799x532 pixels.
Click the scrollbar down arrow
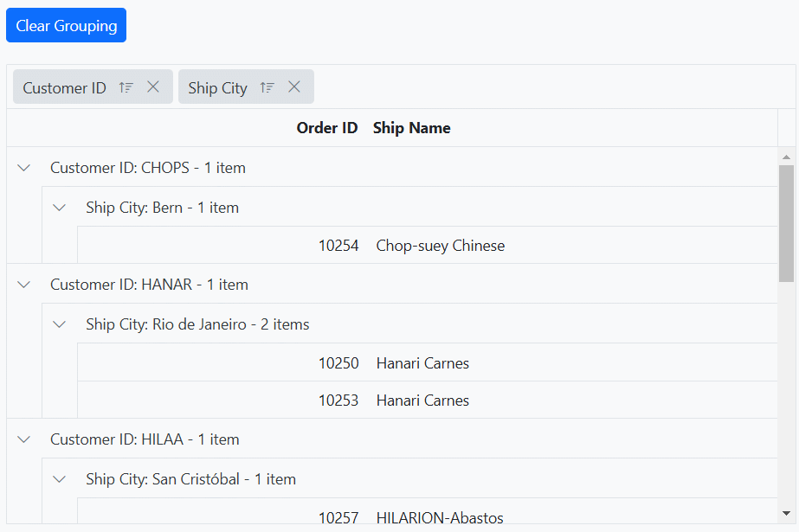pos(787,513)
